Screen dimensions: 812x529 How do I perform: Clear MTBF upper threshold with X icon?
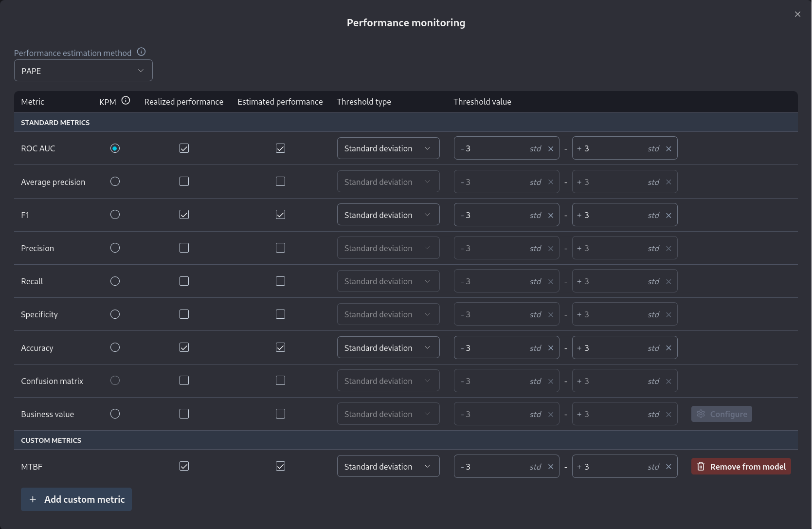[668, 467]
